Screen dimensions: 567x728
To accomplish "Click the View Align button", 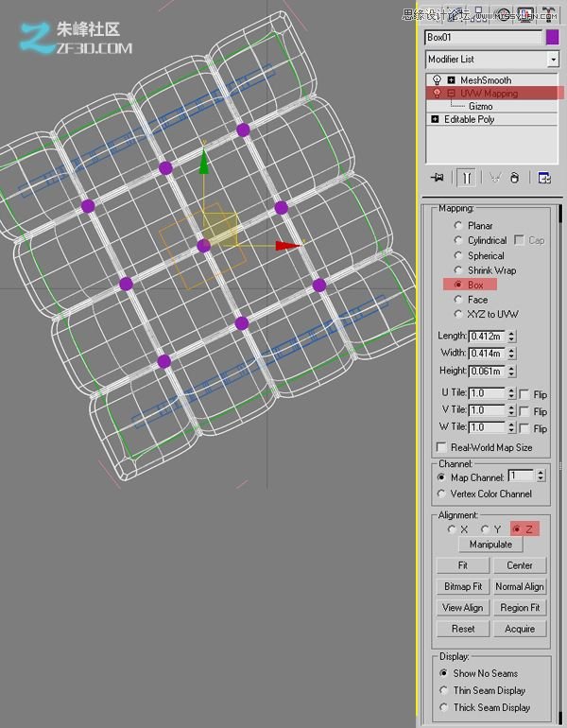I will coord(463,607).
